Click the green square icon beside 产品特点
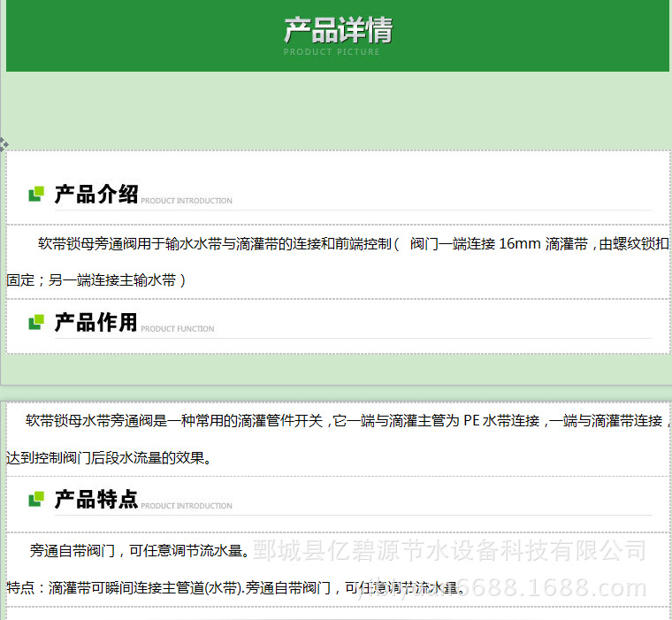The width and height of the screenshot is (672, 620). click(36, 500)
